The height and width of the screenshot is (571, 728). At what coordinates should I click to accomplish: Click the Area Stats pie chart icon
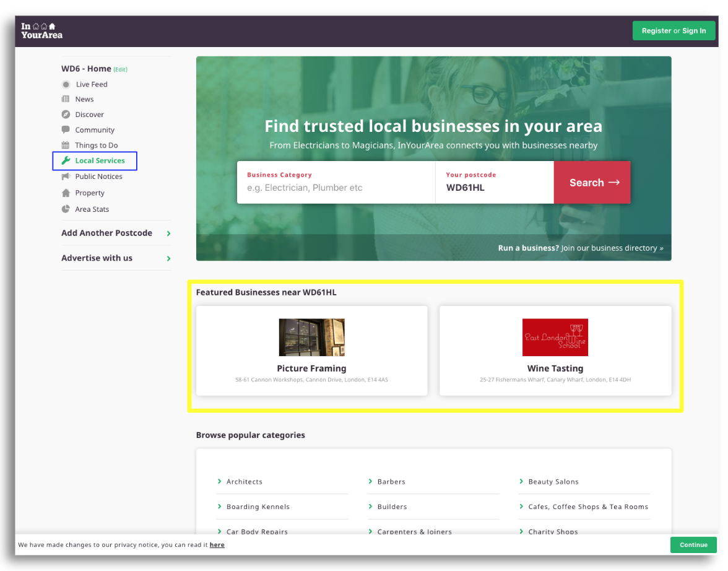[66, 209]
